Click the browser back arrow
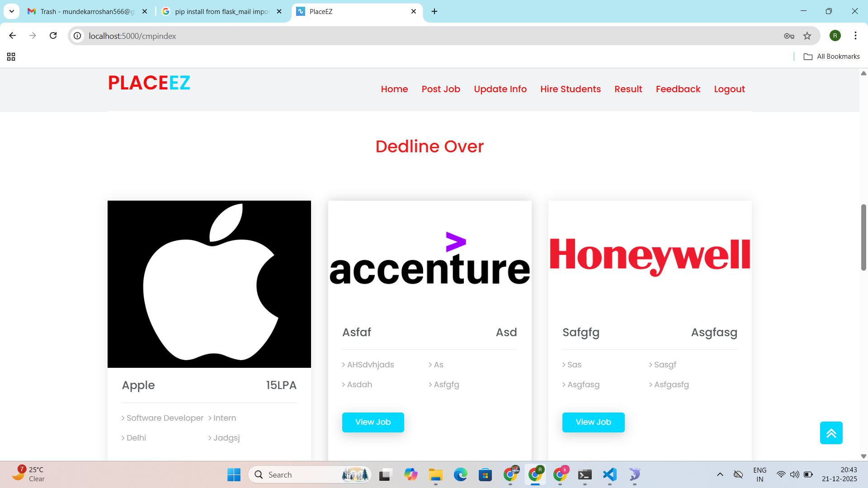The image size is (868, 488). (x=12, y=36)
